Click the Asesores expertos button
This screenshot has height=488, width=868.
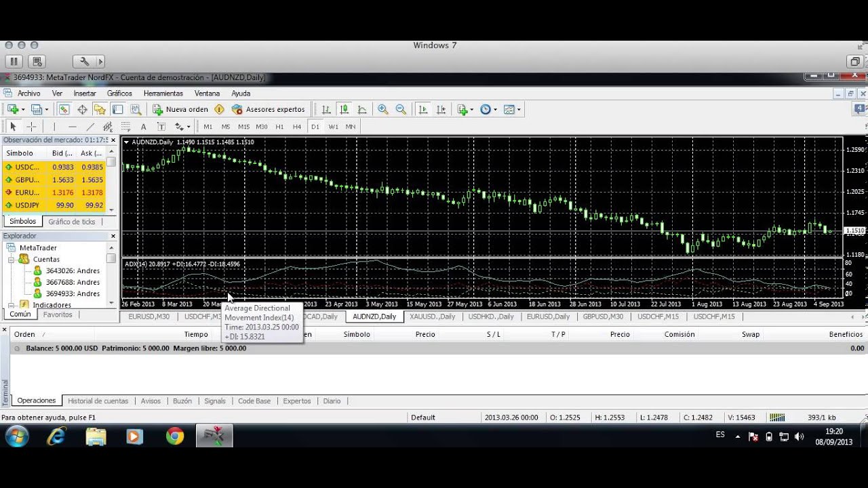pyautogui.click(x=269, y=109)
